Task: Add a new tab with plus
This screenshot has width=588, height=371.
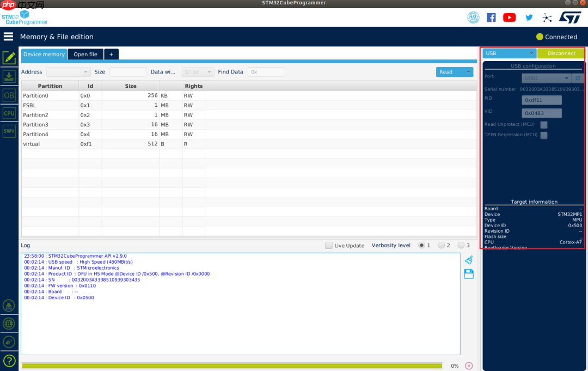Action: pos(112,54)
